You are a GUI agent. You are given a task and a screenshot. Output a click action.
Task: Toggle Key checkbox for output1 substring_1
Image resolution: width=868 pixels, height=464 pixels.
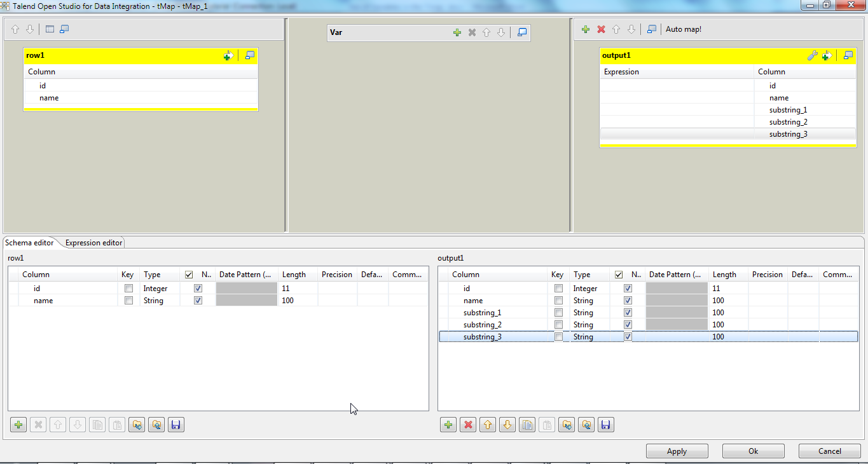(x=559, y=313)
